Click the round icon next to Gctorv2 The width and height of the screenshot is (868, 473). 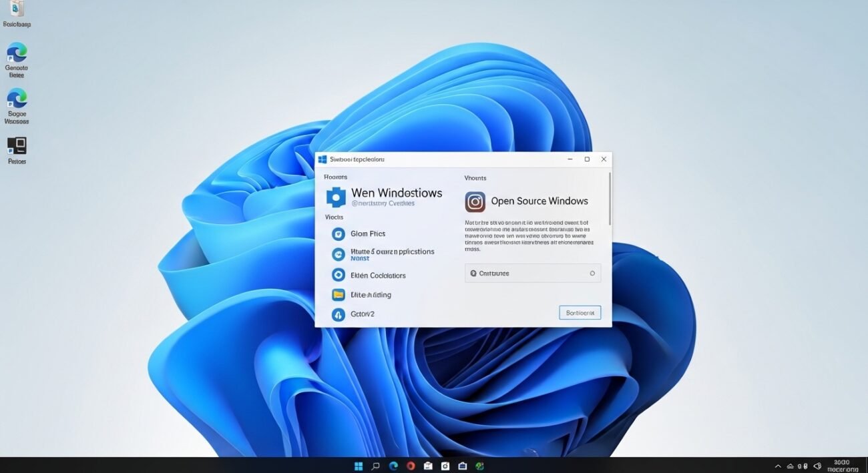tap(339, 314)
